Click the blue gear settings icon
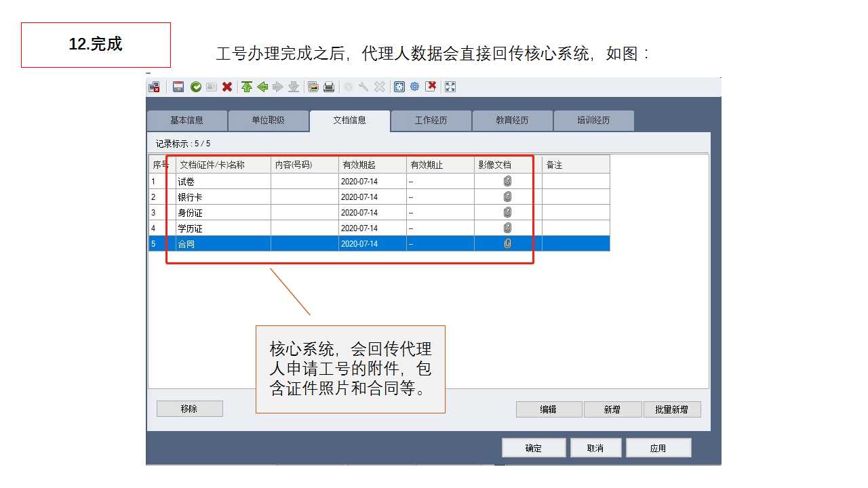Viewport: 868px width, 488px height. [414, 87]
